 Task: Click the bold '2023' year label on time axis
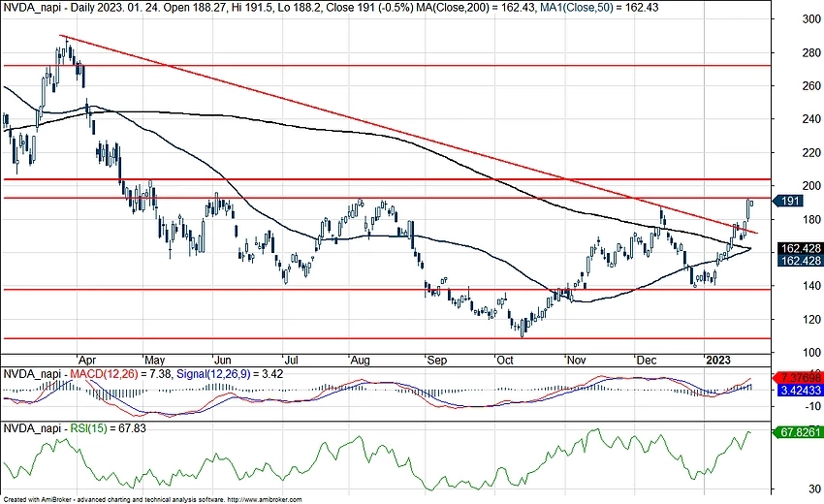717,361
